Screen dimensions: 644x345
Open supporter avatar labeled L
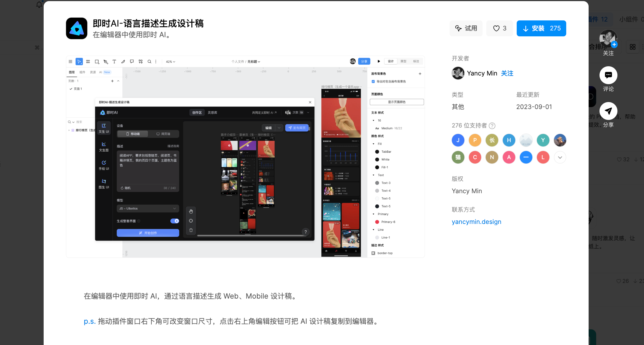click(x=543, y=157)
